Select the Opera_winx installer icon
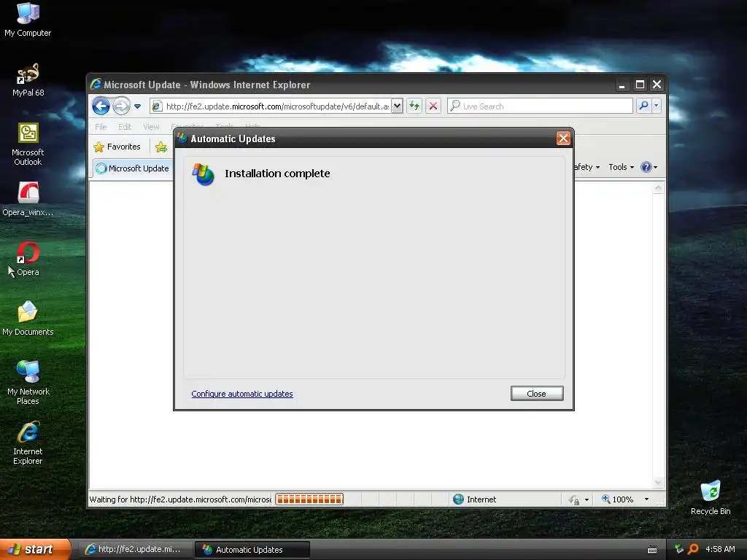The height and width of the screenshot is (560, 747). [28, 199]
